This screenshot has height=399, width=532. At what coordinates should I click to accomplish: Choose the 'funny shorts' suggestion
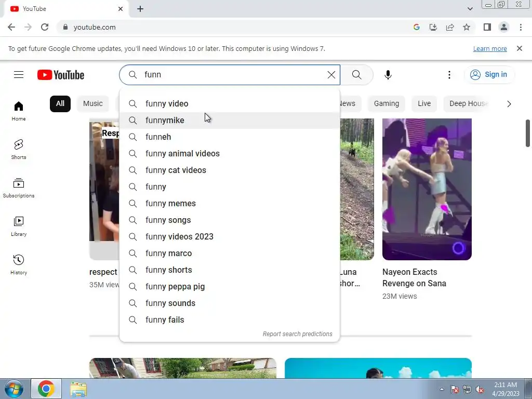(x=229, y=270)
